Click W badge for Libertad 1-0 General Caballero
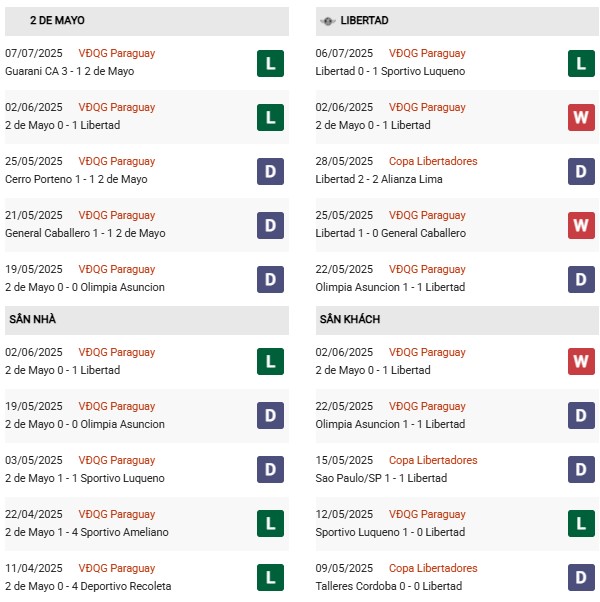The width and height of the screenshot is (600, 602). pos(582,225)
